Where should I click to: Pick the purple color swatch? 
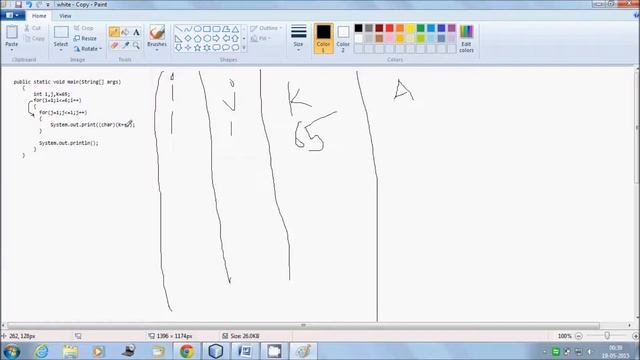click(x=451, y=28)
